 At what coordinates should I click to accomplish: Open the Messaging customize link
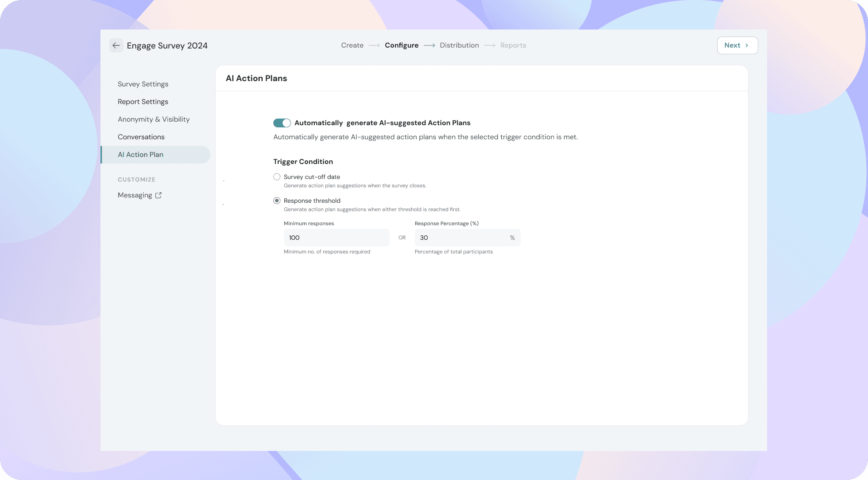pyautogui.click(x=135, y=195)
